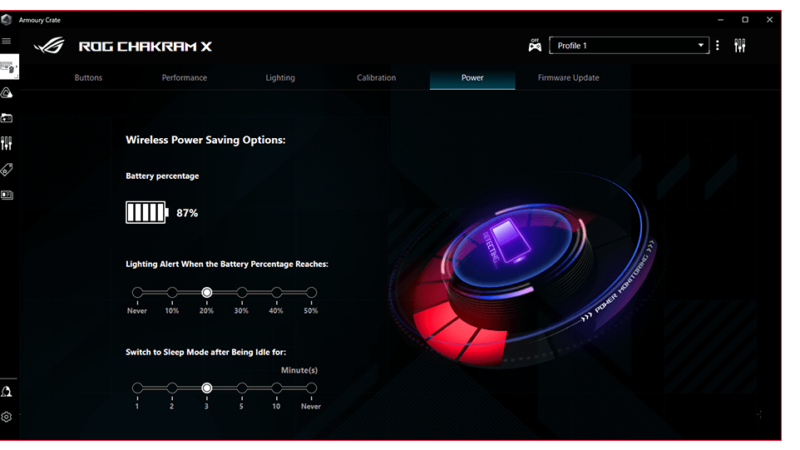The image size is (800, 450).
Task: Open the notifications bell icon in the sidebar
Action: [x=7, y=392]
